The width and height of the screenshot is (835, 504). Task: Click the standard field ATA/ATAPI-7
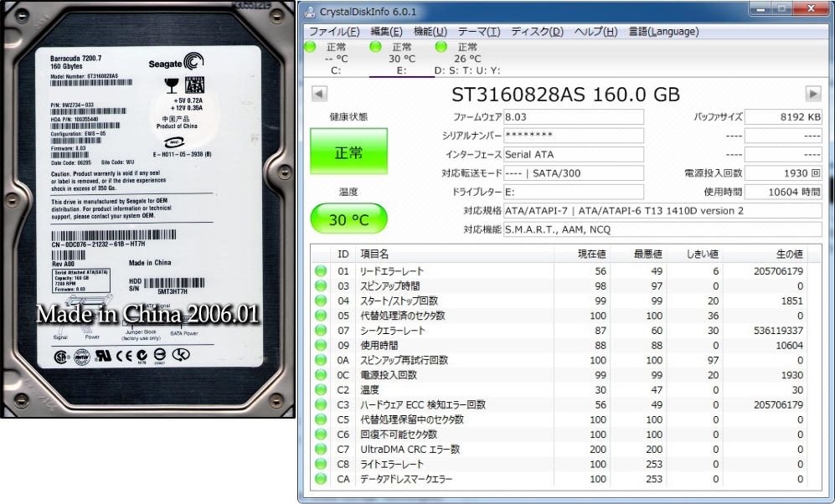coord(662,211)
